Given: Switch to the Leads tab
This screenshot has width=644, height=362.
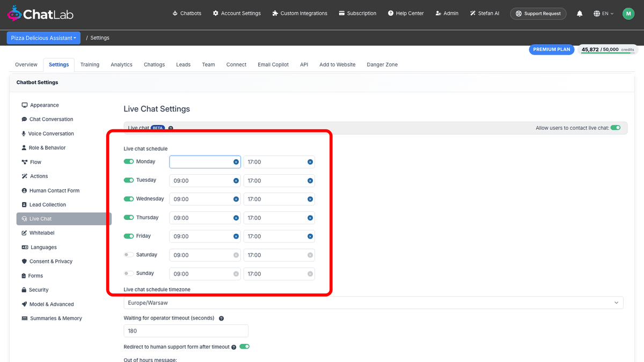Looking at the screenshot, I should [183, 64].
